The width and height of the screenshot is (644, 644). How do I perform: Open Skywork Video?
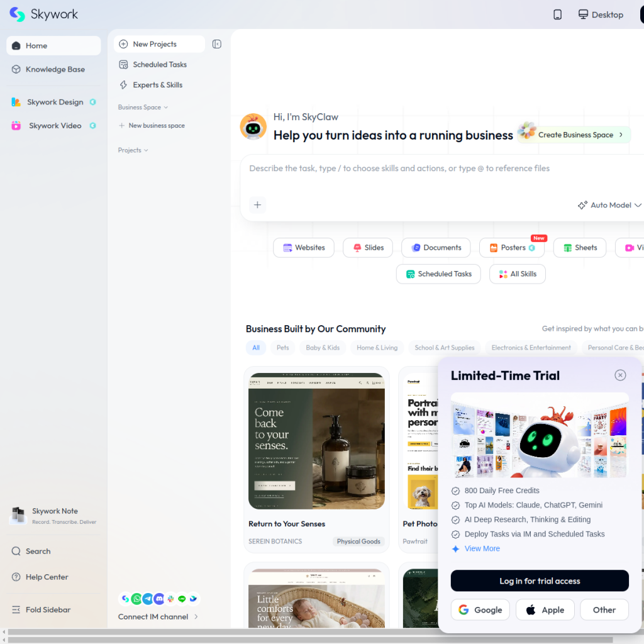(53, 126)
